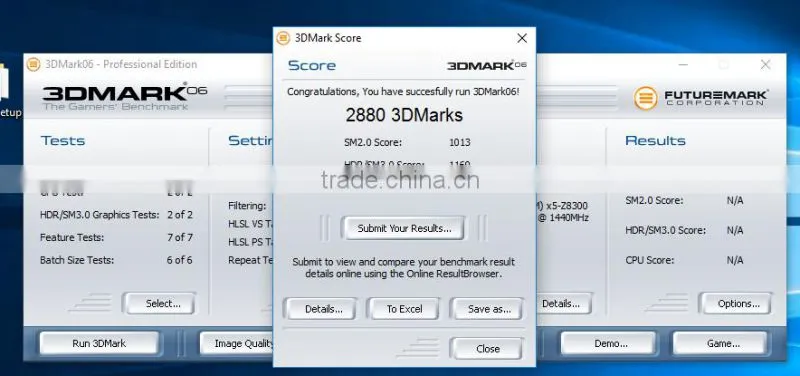Screen dimensions: 800x376
Task: Close the 3DMark06 main window
Action: click(x=765, y=64)
